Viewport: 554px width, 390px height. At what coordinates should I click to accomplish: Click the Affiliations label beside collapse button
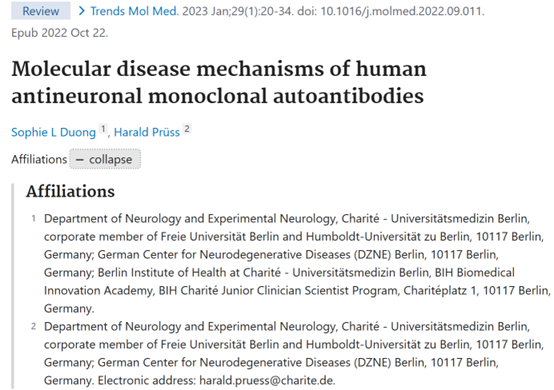coord(39,159)
